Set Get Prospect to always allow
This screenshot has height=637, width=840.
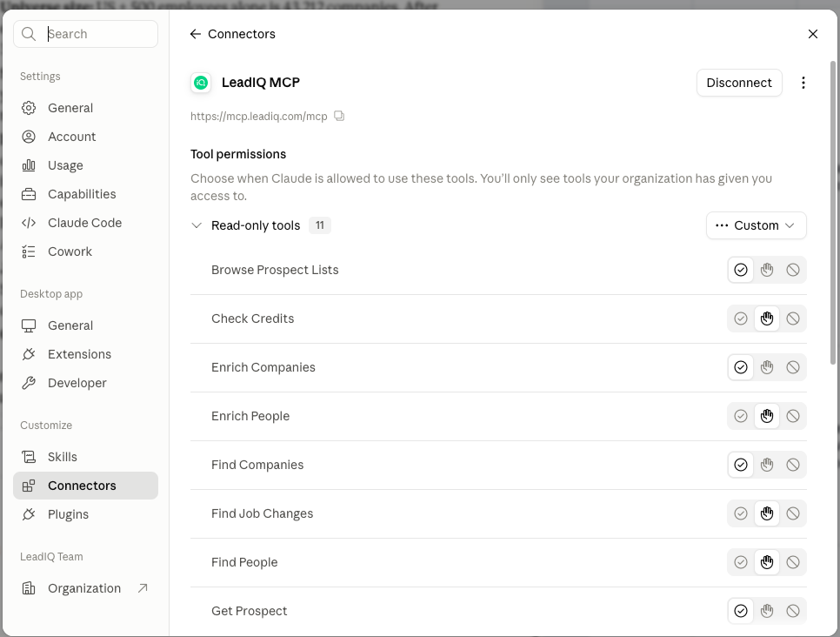(x=741, y=611)
